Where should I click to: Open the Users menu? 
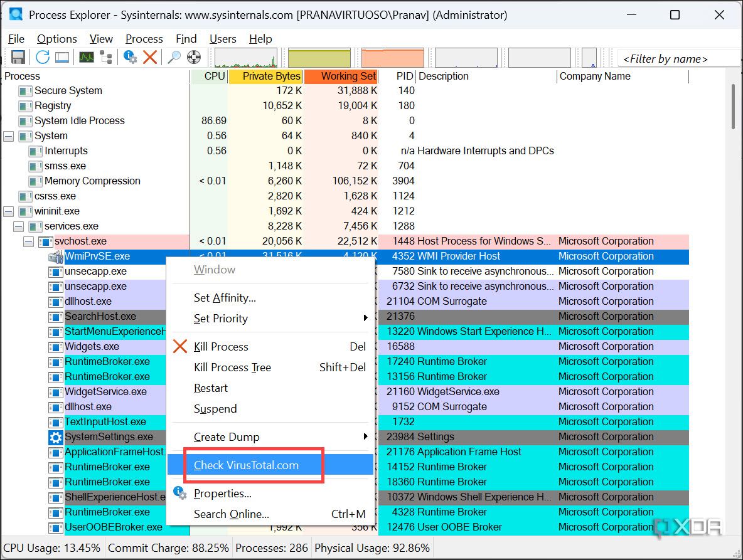pos(223,39)
